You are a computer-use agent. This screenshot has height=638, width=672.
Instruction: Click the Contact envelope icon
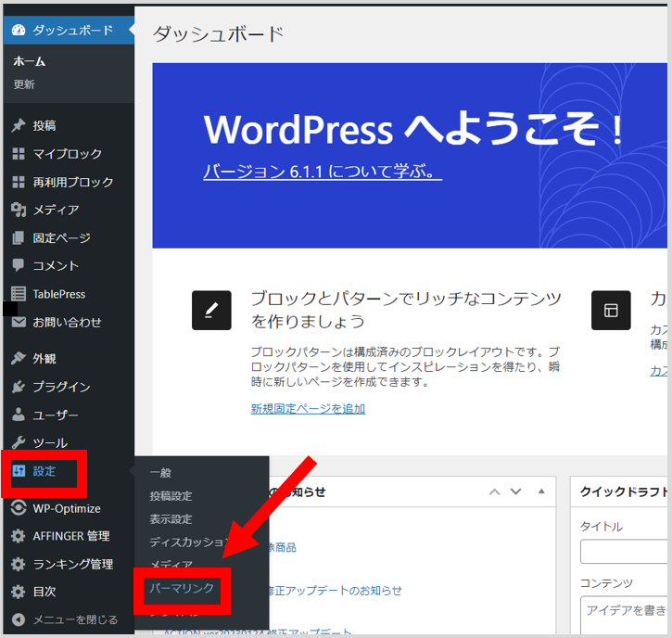click(x=19, y=322)
